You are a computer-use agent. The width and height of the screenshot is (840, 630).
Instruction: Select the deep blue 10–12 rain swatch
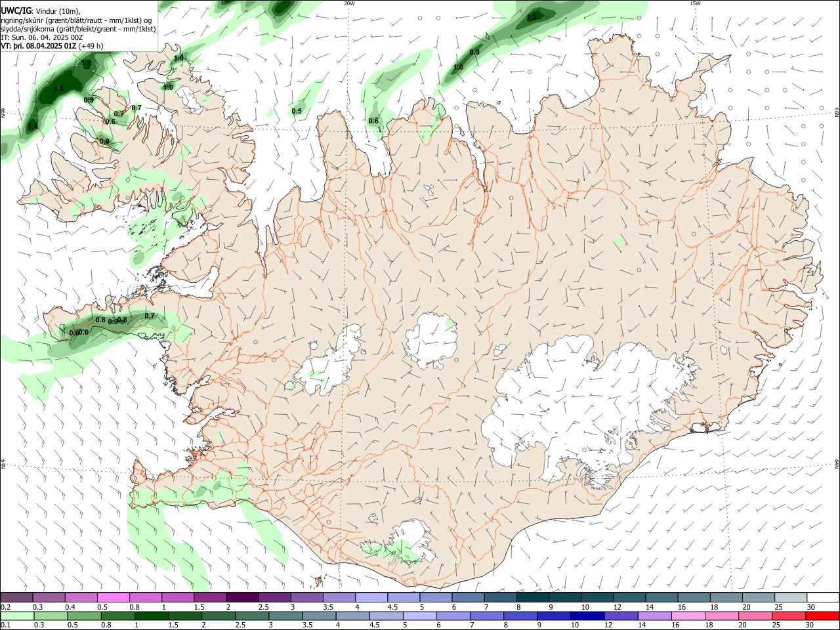[x=587, y=616]
